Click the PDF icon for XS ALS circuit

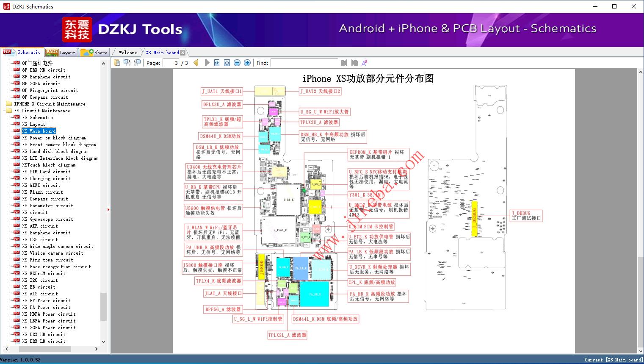click(17, 294)
